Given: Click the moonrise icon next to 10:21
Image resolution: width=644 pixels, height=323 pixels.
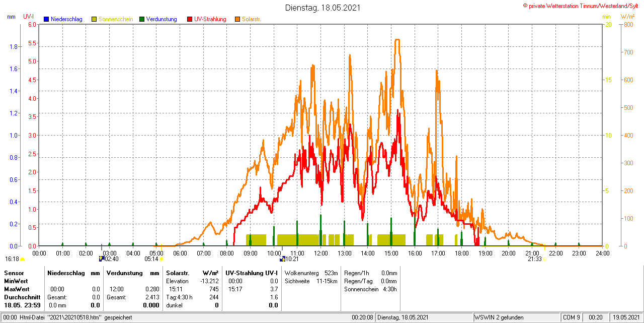Looking at the screenshot, I should pos(282,259).
